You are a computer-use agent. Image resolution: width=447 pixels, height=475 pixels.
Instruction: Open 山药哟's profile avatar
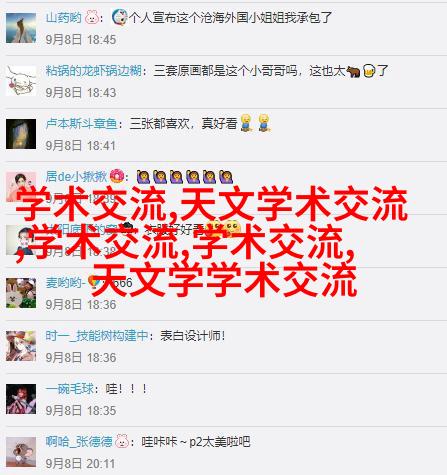pos(21,28)
